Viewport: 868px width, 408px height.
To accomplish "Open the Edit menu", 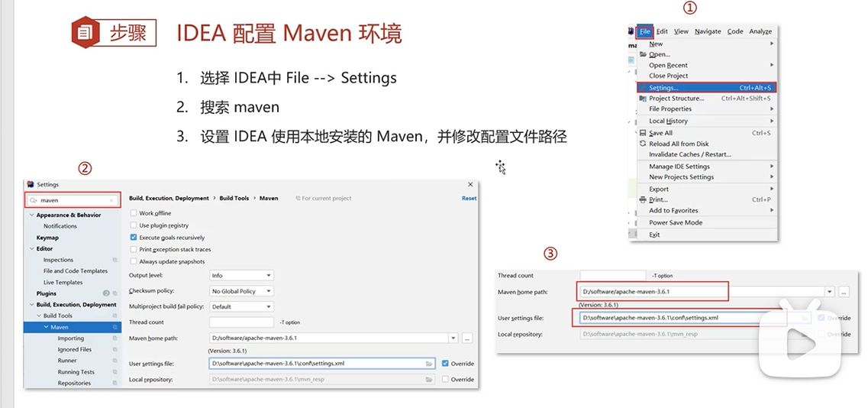I will 662,31.
